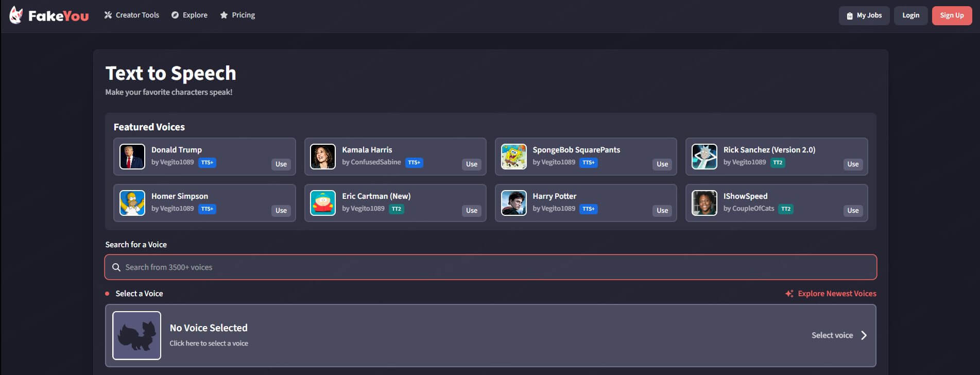Click author Vegito1089 under Harry Potter
The image size is (980, 375).
[558, 209]
